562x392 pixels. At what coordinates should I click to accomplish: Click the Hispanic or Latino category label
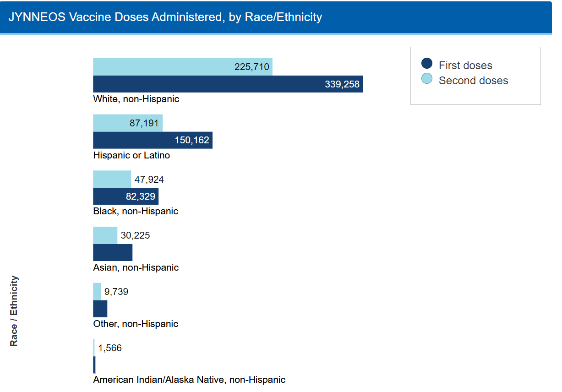tap(131, 155)
